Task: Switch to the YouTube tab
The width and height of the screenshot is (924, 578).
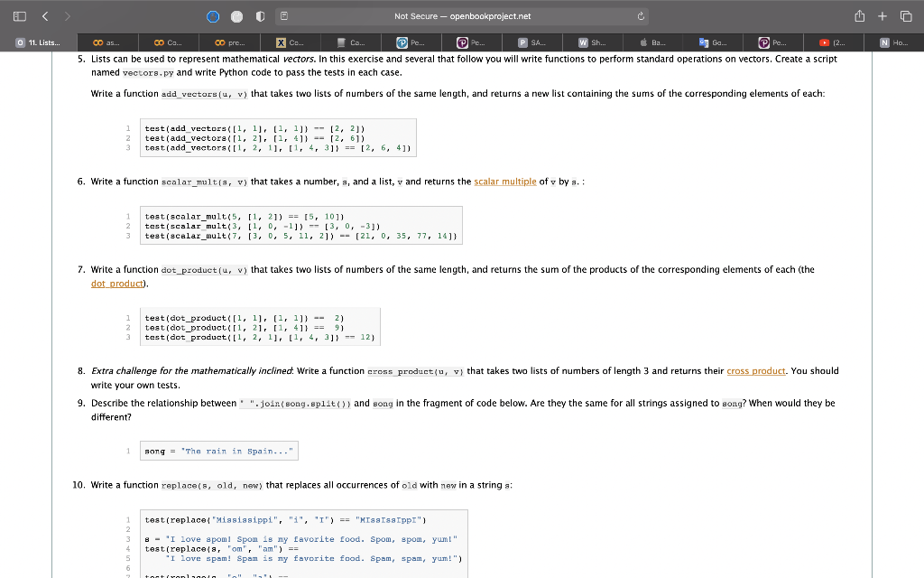Action: click(833, 42)
